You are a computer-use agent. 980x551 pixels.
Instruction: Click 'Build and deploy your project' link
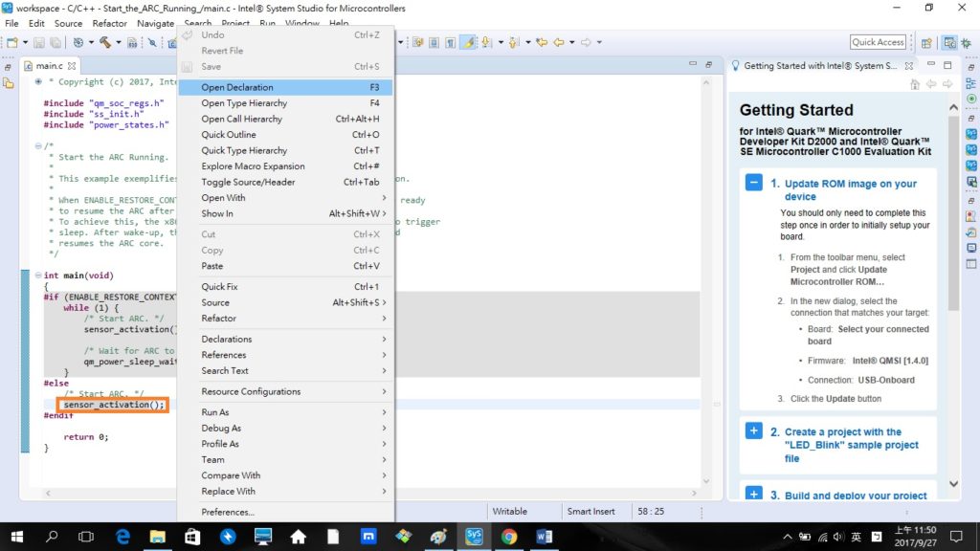click(856, 496)
